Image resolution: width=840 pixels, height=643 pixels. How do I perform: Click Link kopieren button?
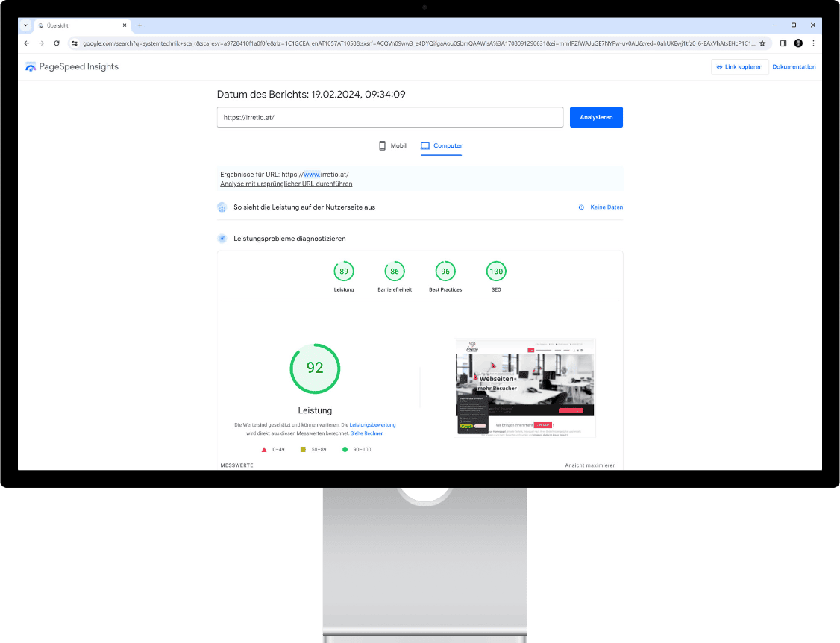pyautogui.click(x=739, y=67)
